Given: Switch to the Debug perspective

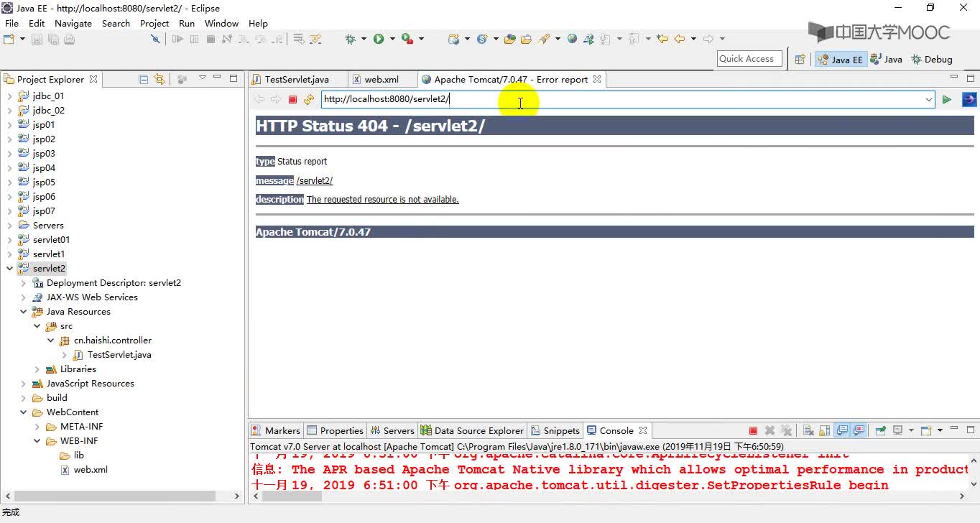Looking at the screenshot, I should pos(931,59).
